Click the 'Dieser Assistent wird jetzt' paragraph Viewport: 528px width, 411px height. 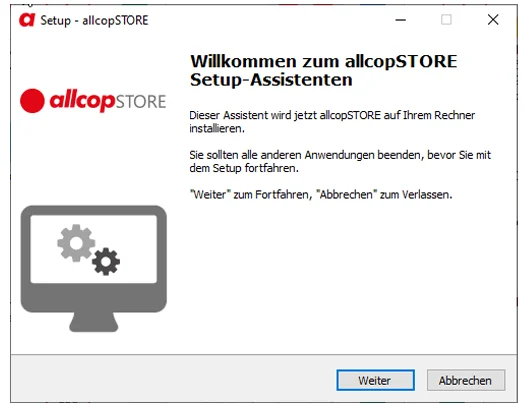coord(332,122)
